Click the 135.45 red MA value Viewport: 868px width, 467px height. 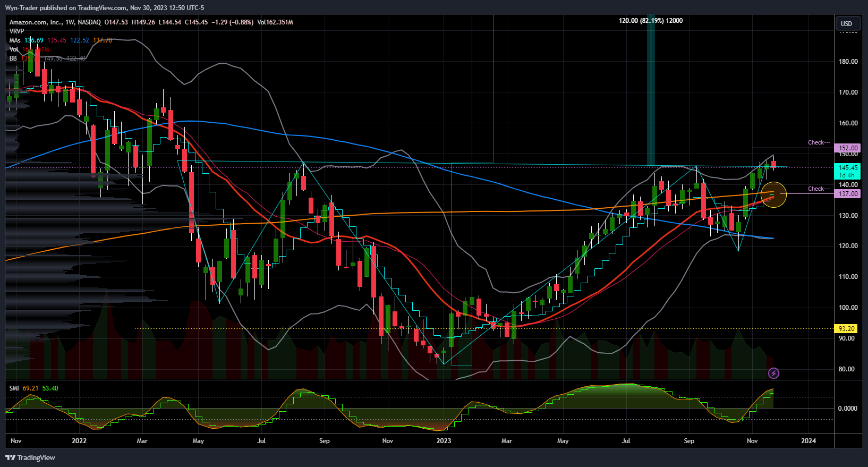tap(57, 40)
